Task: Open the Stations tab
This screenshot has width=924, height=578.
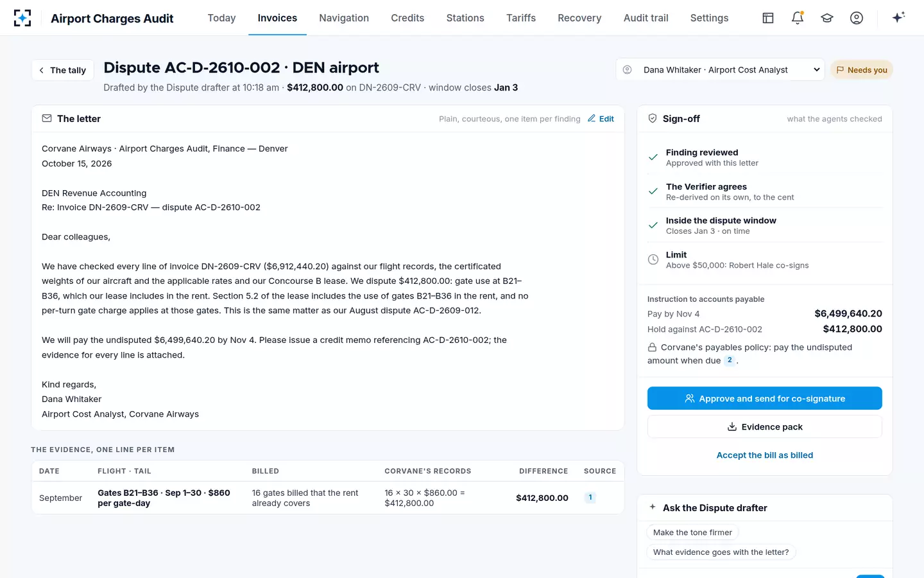Action: coord(465,18)
